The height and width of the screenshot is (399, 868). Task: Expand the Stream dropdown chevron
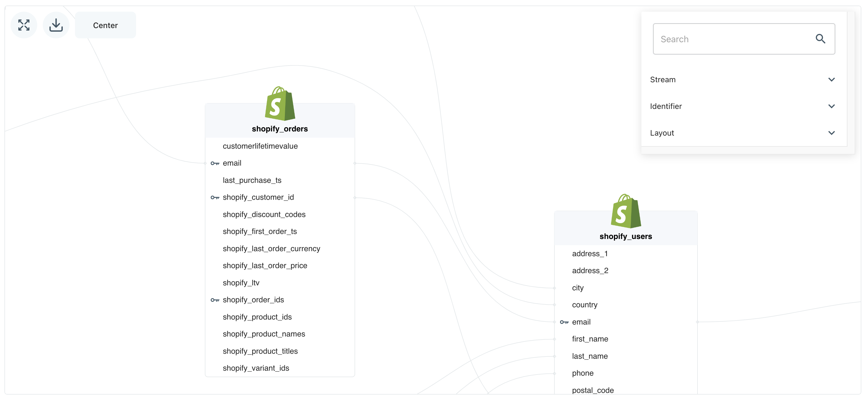click(831, 79)
